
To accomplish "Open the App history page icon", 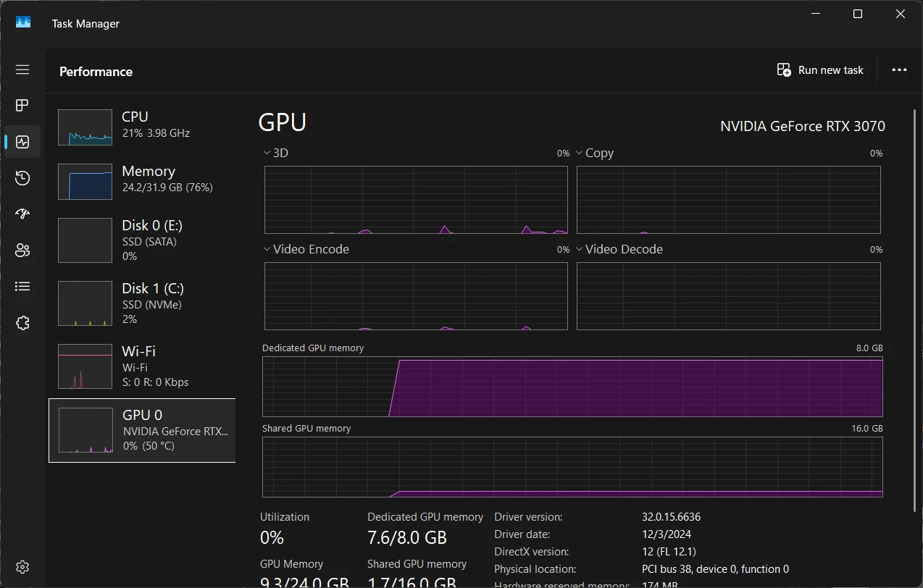I will [x=22, y=178].
